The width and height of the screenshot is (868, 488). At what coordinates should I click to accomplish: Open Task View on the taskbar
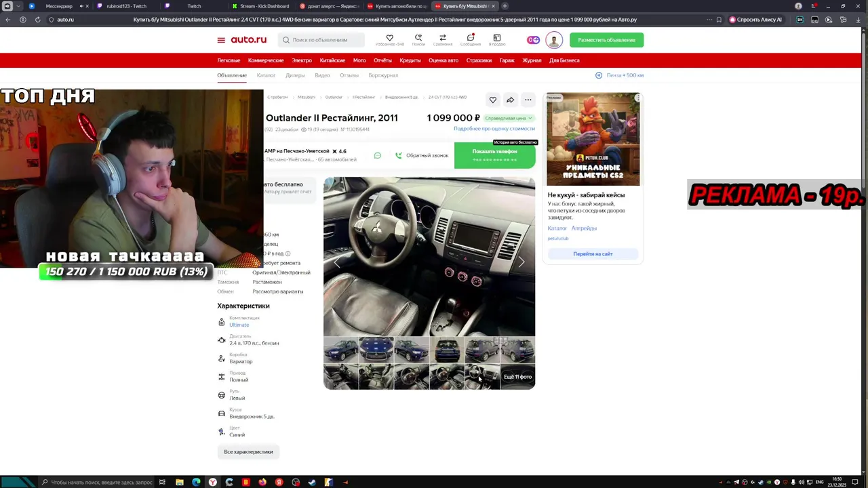tap(162, 482)
